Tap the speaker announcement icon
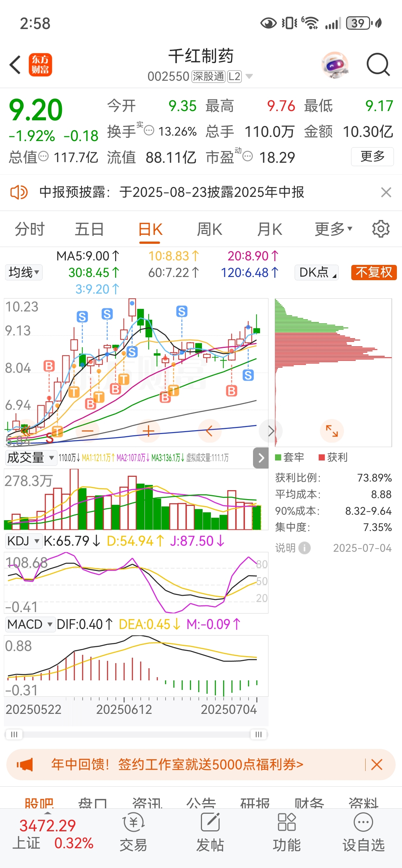Viewport: 402px width, 868px height. [x=19, y=192]
